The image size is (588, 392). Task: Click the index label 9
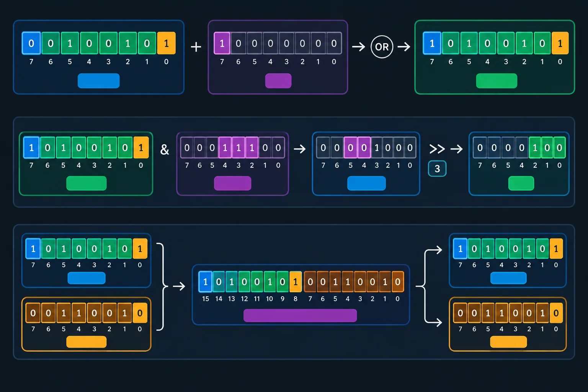point(283,299)
